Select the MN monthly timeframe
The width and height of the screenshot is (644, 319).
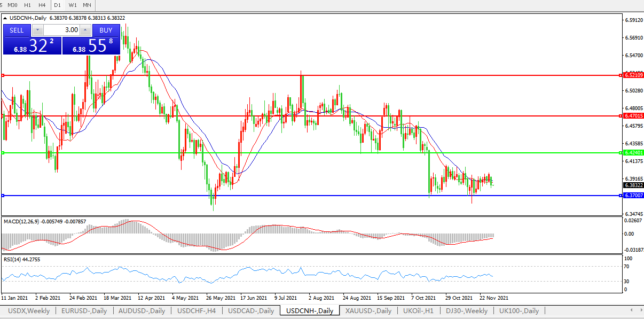tap(87, 5)
